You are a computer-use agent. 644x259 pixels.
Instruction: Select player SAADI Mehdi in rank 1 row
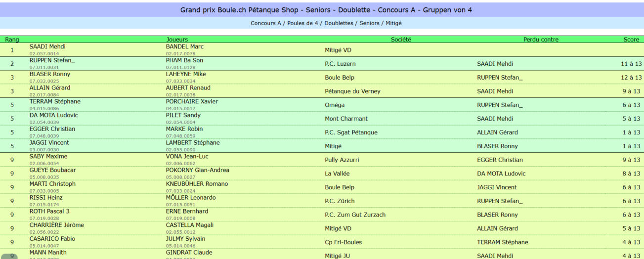47,47
